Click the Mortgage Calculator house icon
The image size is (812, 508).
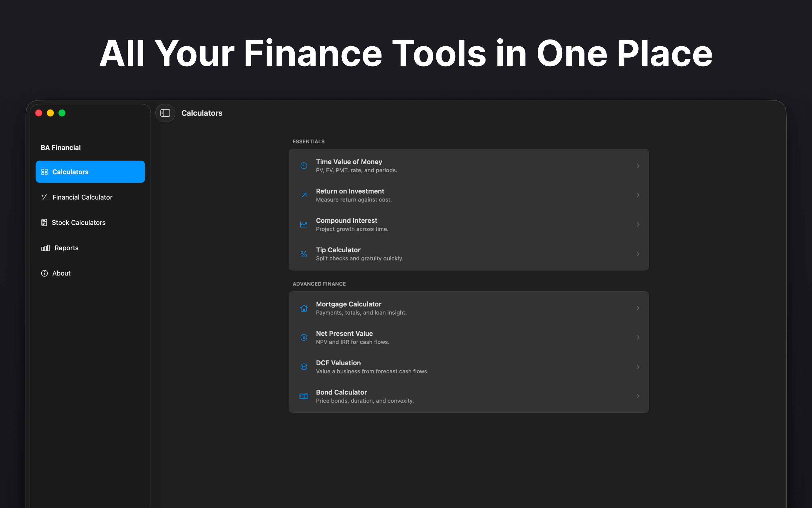point(304,308)
